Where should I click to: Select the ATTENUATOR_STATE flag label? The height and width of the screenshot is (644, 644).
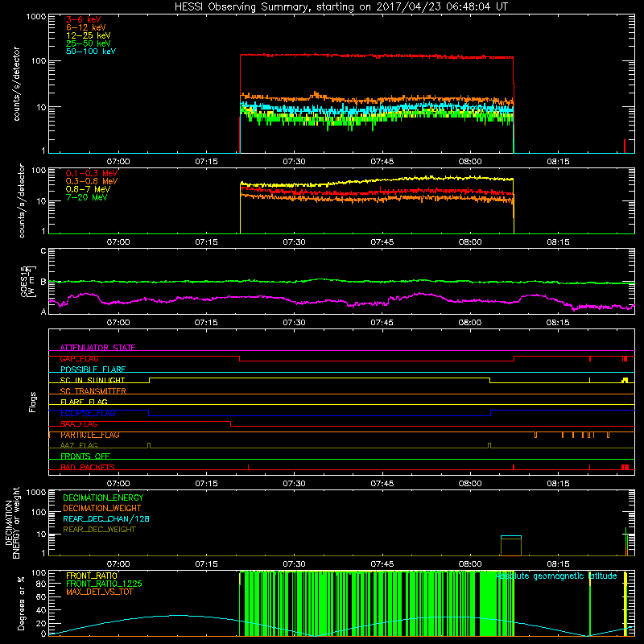[x=97, y=348]
